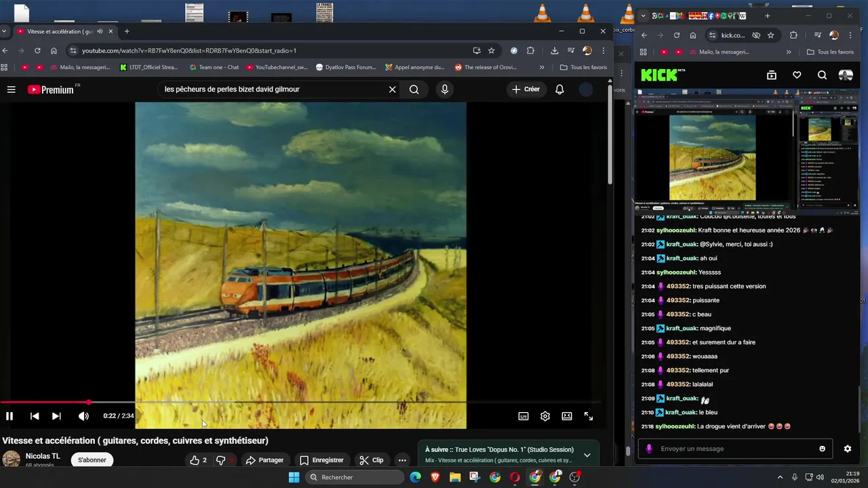Click the taskbar Rechercher search box
868x488 pixels.
(x=354, y=477)
